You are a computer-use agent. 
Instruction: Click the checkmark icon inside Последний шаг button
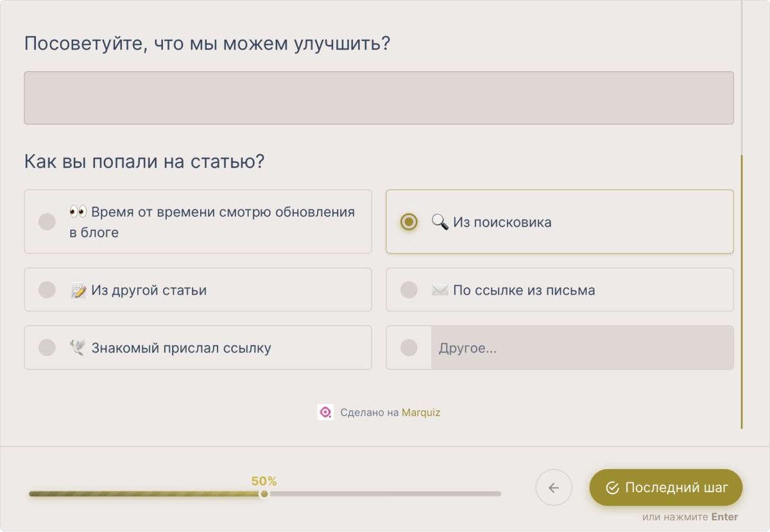pyautogui.click(x=612, y=488)
